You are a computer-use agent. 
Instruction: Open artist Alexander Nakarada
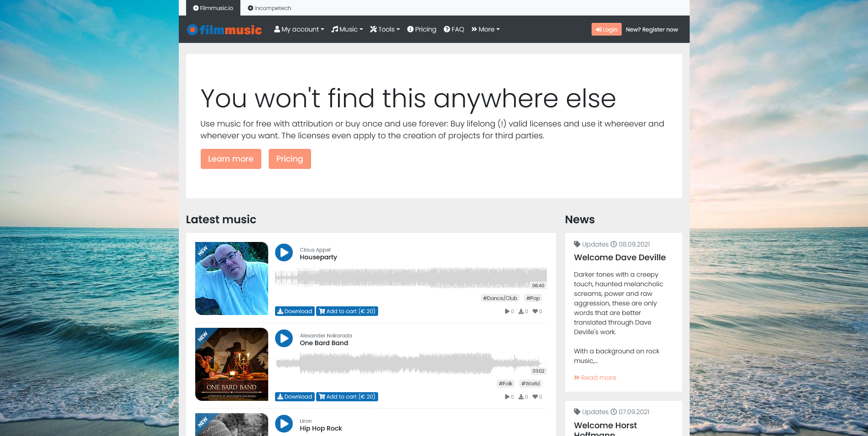click(326, 336)
